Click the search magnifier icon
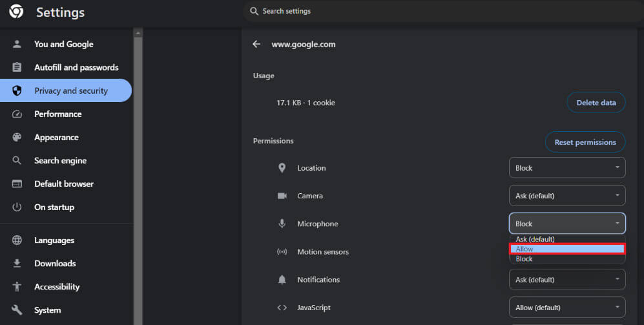Viewport: 644px width, 325px height. click(x=254, y=11)
